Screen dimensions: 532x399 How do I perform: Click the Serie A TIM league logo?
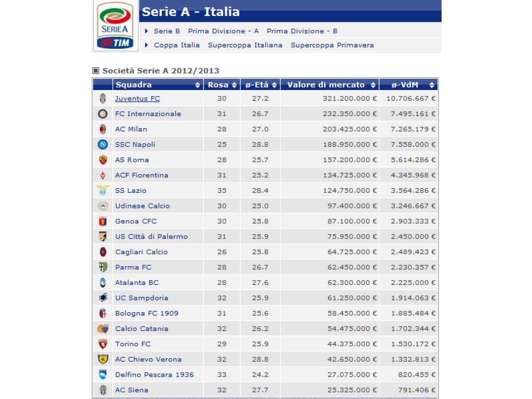pyautogui.click(x=115, y=26)
